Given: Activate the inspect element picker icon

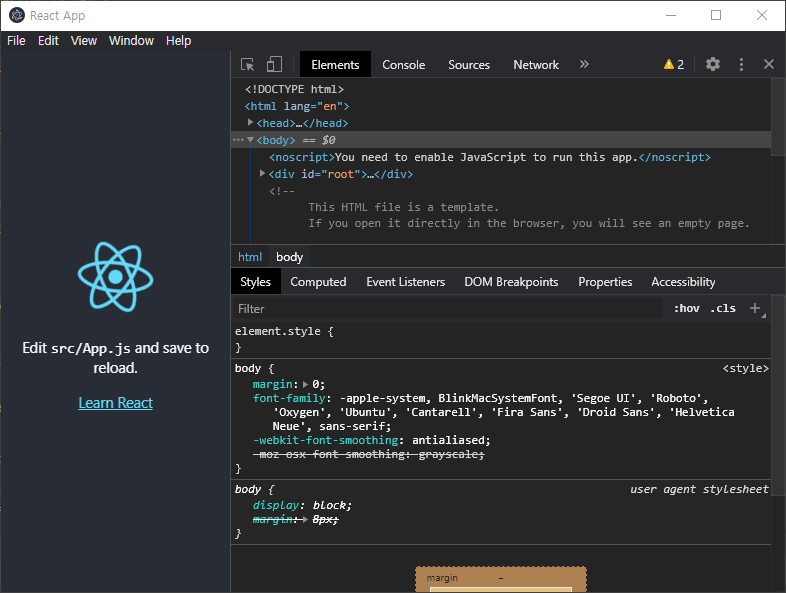Looking at the screenshot, I should coord(248,65).
